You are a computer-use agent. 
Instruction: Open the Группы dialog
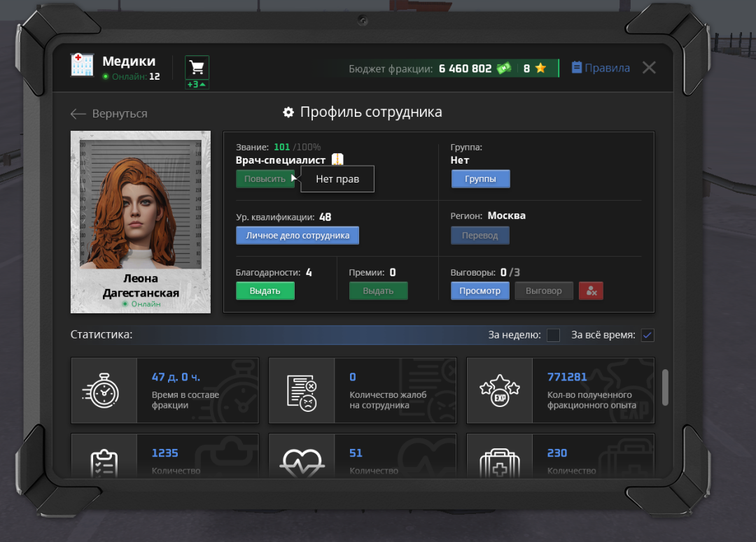[x=480, y=178]
